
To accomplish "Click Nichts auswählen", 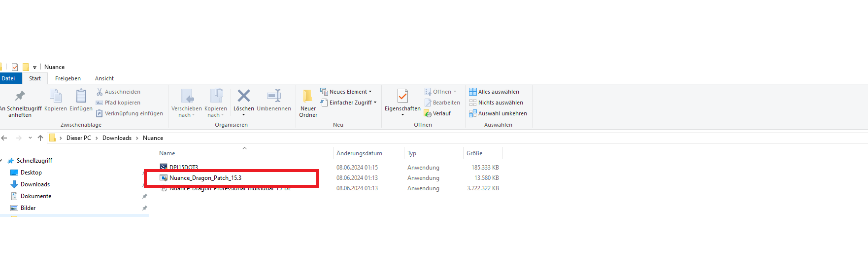I will click(496, 103).
